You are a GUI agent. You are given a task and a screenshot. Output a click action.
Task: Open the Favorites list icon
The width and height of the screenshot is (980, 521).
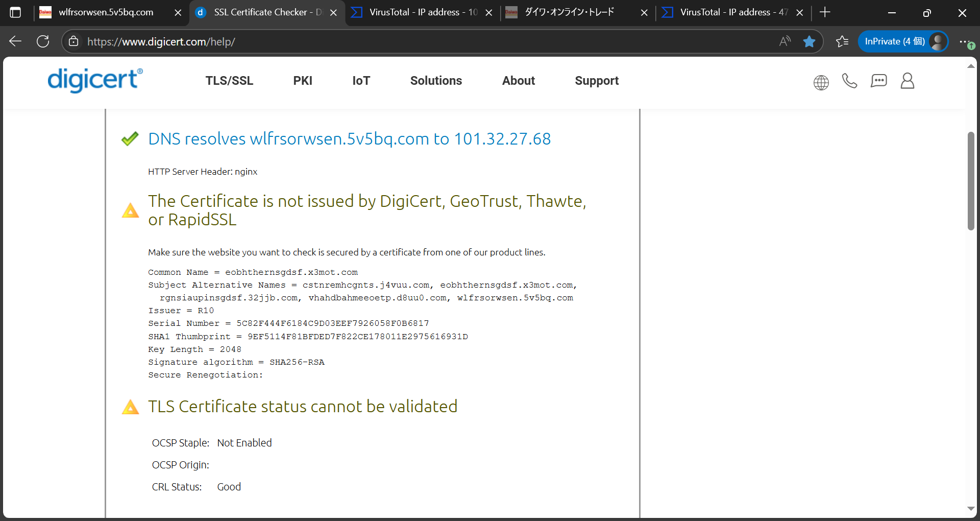point(842,41)
